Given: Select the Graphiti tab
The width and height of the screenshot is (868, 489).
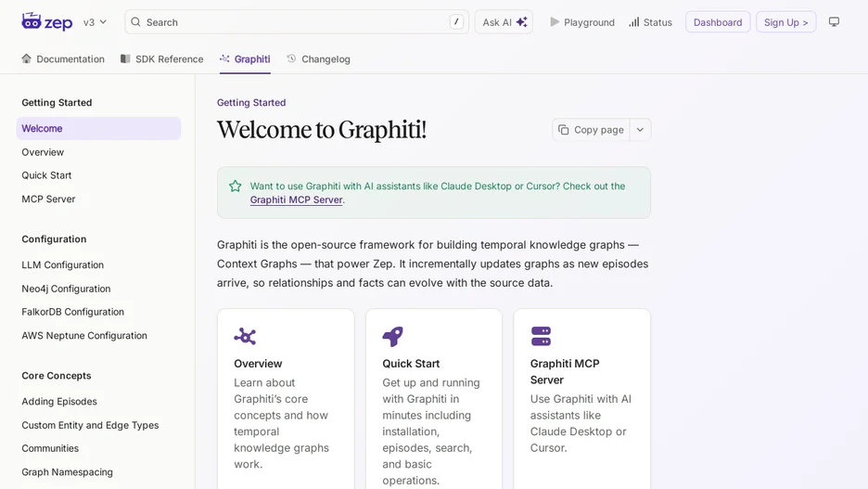Looking at the screenshot, I should [x=245, y=58].
